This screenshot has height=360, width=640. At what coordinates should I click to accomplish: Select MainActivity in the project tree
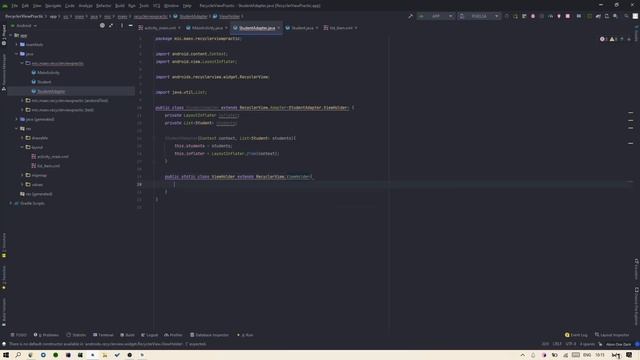pyautogui.click(x=48, y=73)
